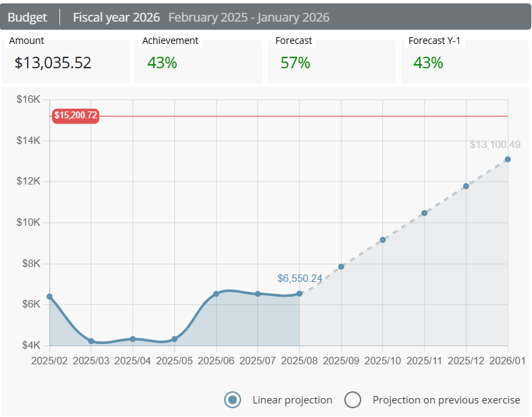Click the $13,035.52 Amount card
The image size is (532, 417).
(x=65, y=63)
